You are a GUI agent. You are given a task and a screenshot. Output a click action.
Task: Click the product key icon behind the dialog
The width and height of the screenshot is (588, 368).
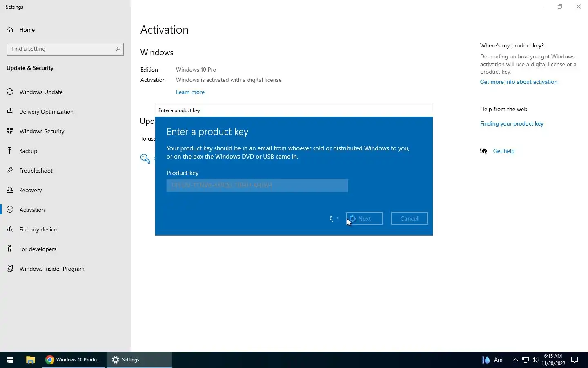tap(145, 159)
